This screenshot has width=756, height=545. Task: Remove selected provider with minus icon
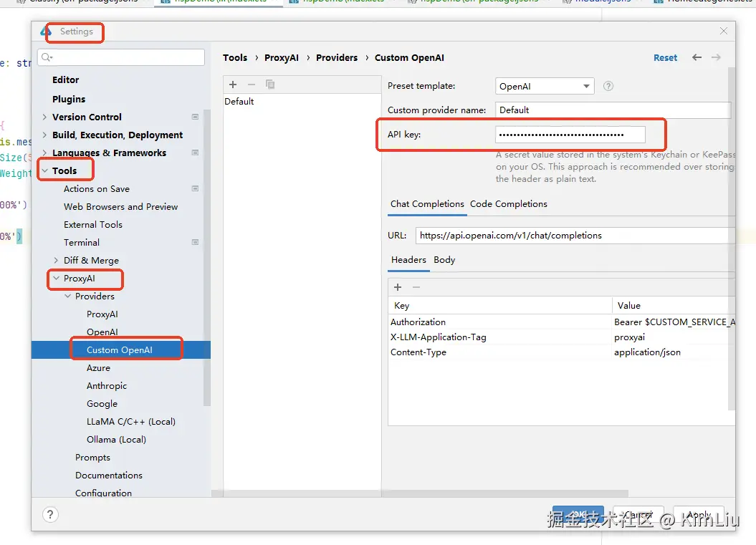click(x=252, y=85)
